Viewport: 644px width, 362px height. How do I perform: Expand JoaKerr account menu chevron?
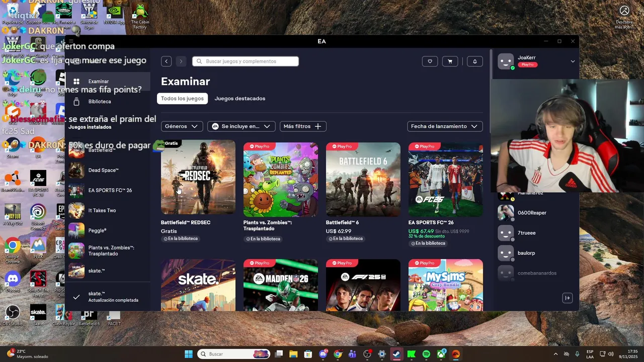click(x=573, y=61)
